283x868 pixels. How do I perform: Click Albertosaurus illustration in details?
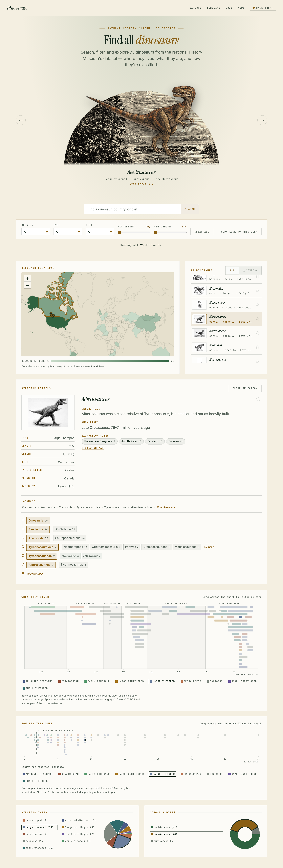coord(48,412)
